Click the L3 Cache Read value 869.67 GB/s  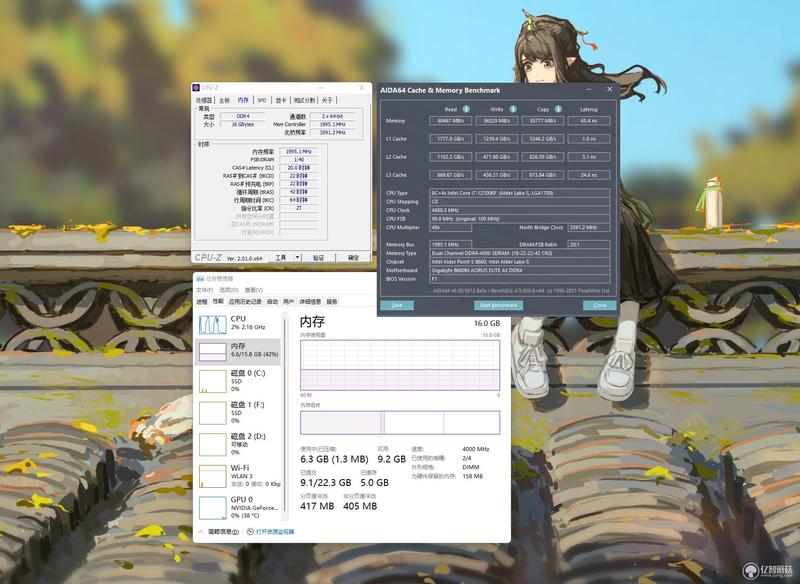coord(451,175)
